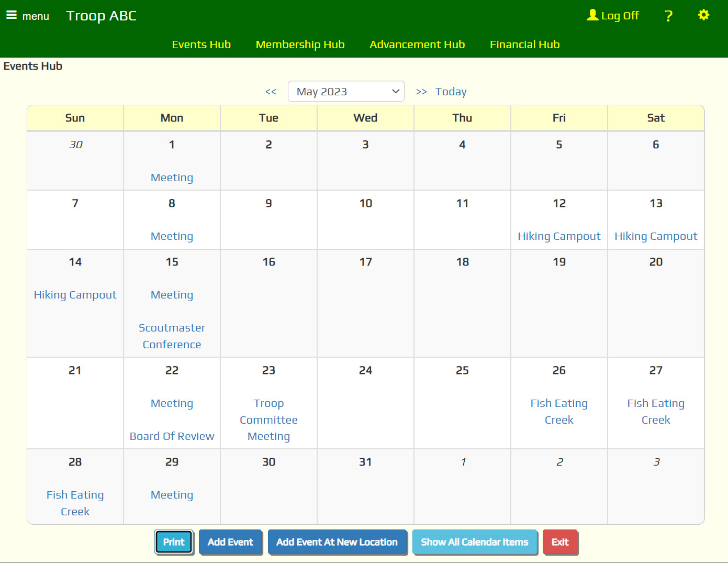Toggle Show All Calendar Items

pos(474,542)
